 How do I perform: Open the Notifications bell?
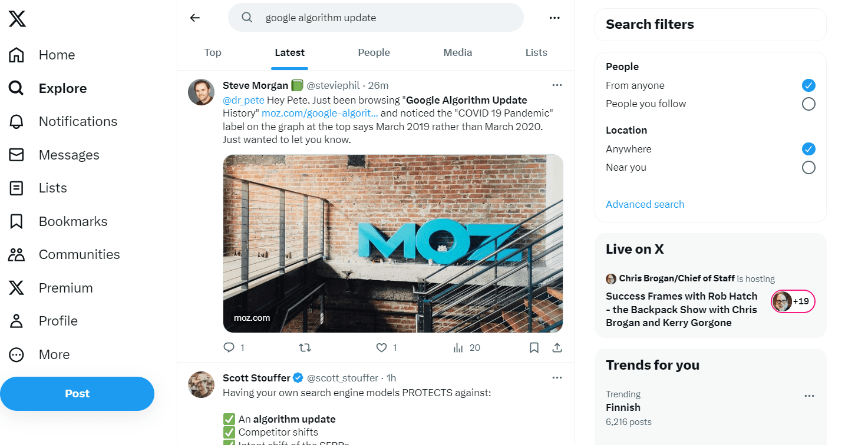click(16, 122)
